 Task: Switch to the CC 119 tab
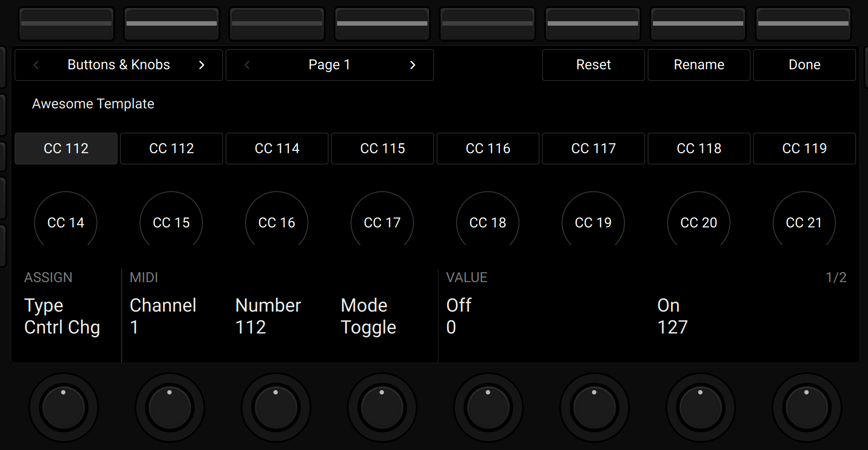[804, 149]
